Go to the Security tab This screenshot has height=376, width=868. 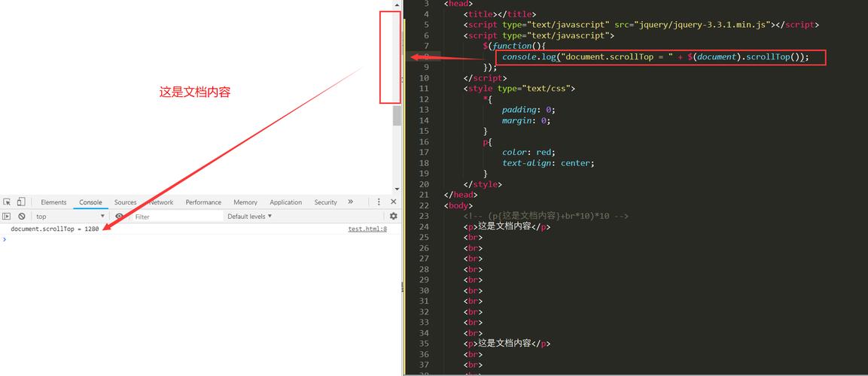pyautogui.click(x=325, y=202)
